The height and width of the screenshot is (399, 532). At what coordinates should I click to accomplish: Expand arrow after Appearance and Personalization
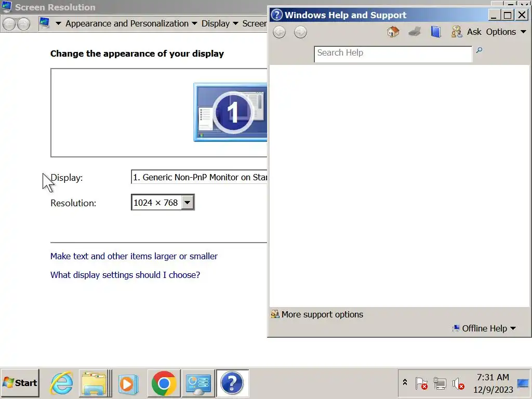(x=194, y=23)
